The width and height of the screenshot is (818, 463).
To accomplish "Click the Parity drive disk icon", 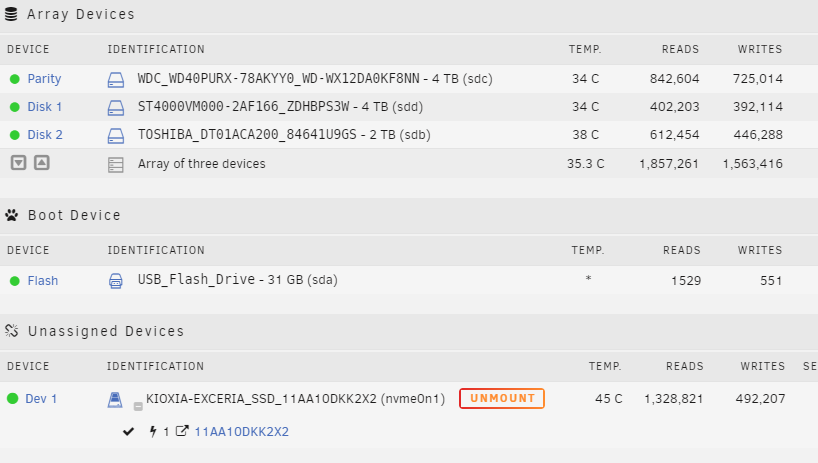I will pos(115,79).
